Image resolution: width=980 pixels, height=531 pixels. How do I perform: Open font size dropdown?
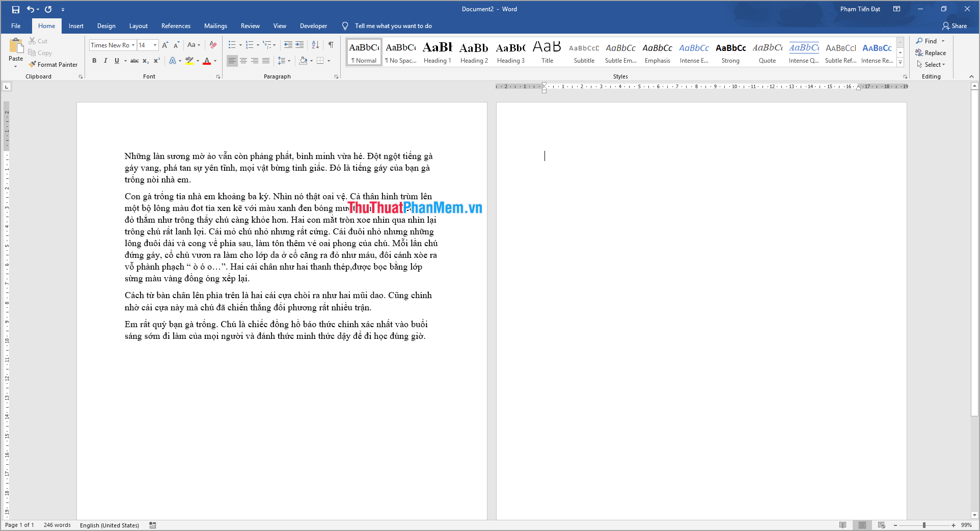point(155,45)
